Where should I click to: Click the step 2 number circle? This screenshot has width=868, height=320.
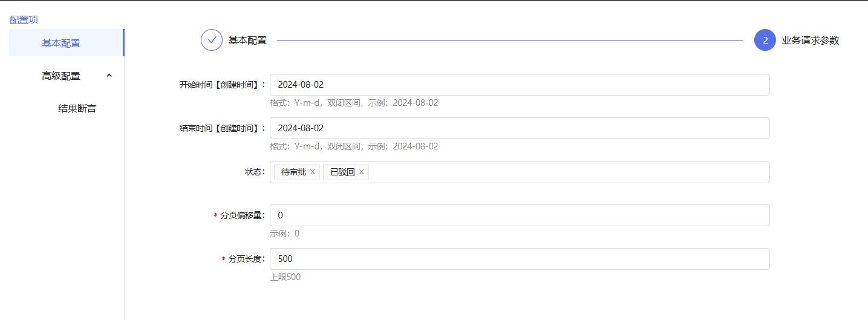click(765, 41)
